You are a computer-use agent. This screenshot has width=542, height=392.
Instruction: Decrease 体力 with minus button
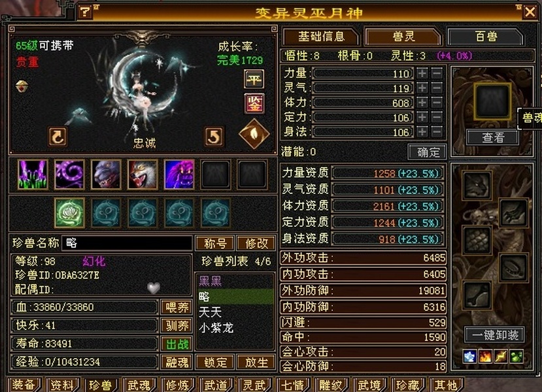tap(437, 103)
